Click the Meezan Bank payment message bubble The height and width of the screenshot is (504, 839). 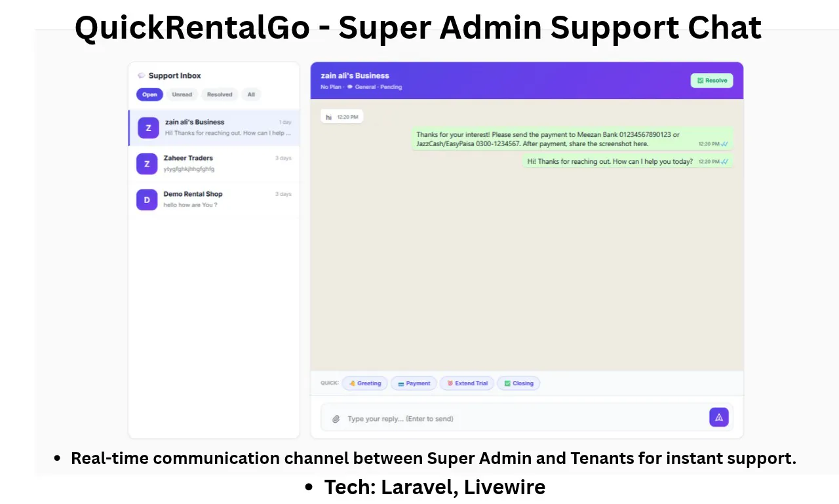click(x=572, y=139)
